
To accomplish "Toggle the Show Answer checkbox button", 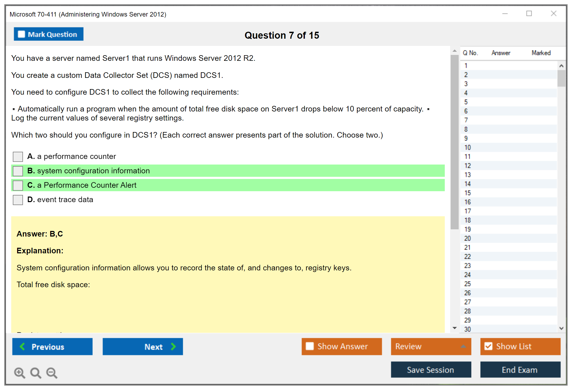I will point(310,346).
